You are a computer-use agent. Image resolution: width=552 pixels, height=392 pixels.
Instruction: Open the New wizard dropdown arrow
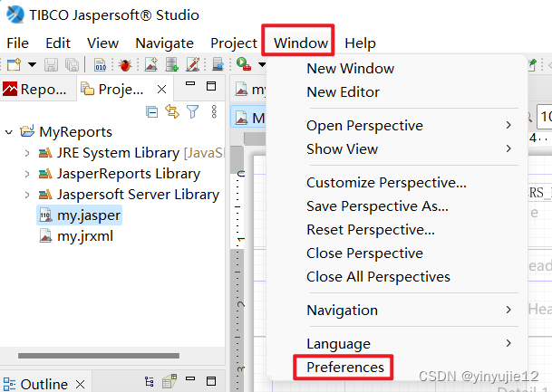click(x=32, y=64)
